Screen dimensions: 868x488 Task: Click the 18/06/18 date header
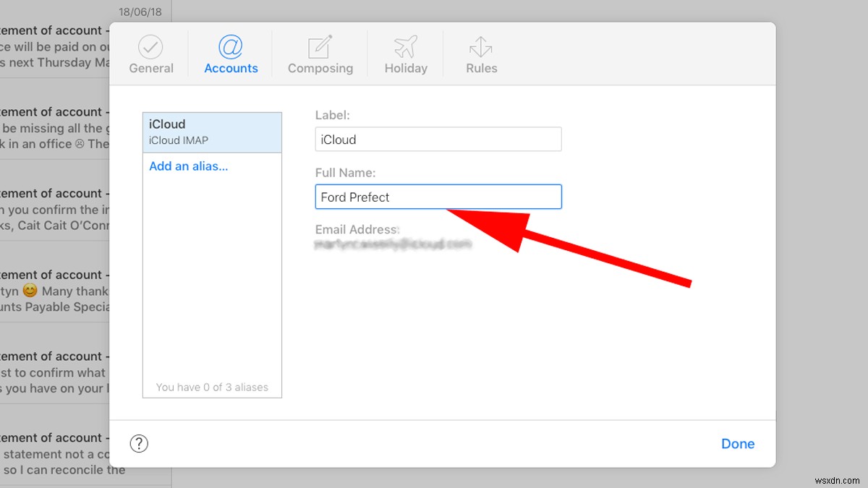click(x=142, y=12)
